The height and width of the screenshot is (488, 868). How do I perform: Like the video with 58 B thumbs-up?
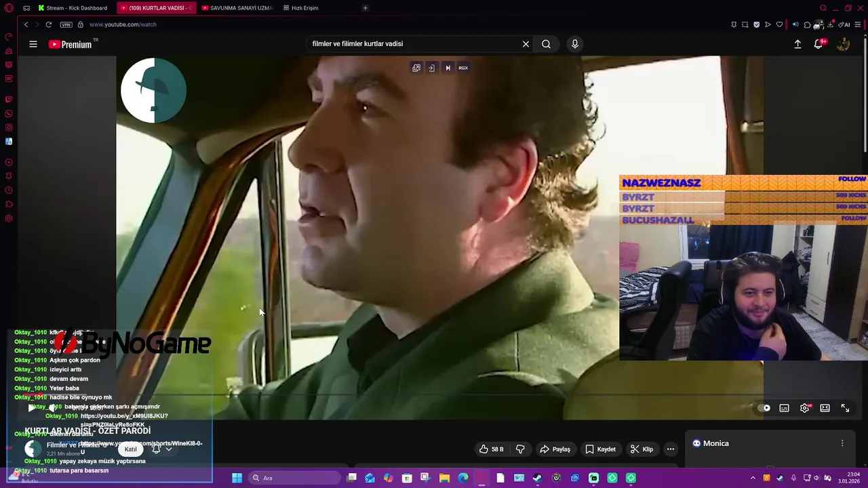(492, 449)
